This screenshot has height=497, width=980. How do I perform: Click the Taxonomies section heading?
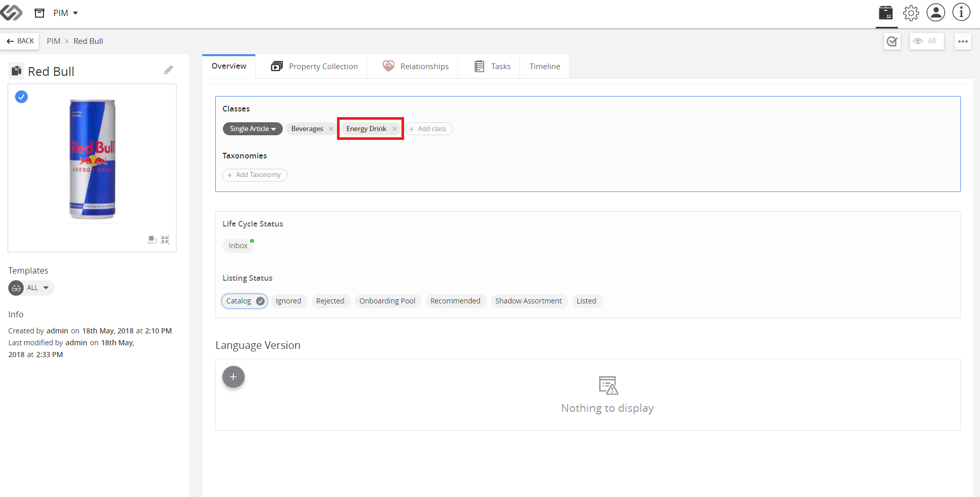click(245, 156)
